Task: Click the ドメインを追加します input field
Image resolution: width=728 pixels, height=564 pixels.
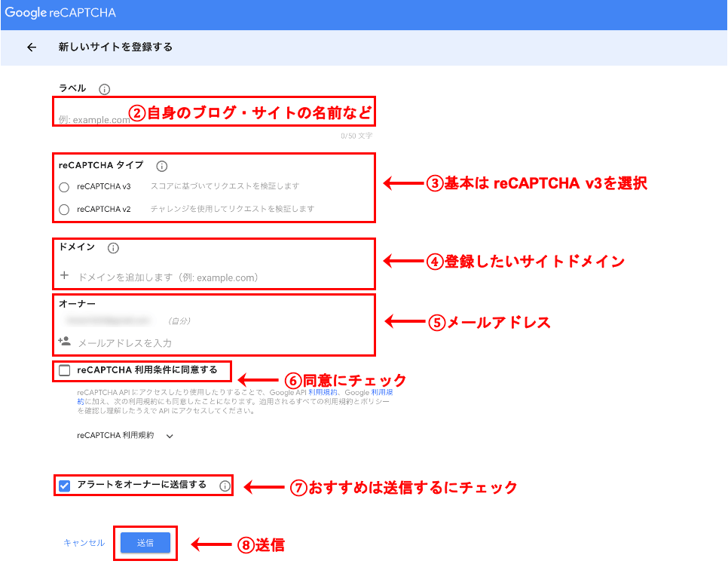Action: [168, 277]
